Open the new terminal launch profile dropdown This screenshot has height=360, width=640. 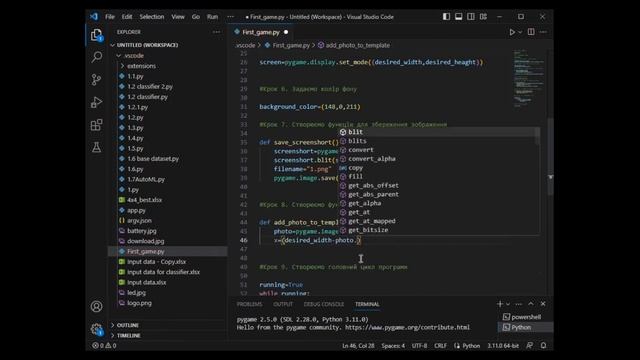508,304
